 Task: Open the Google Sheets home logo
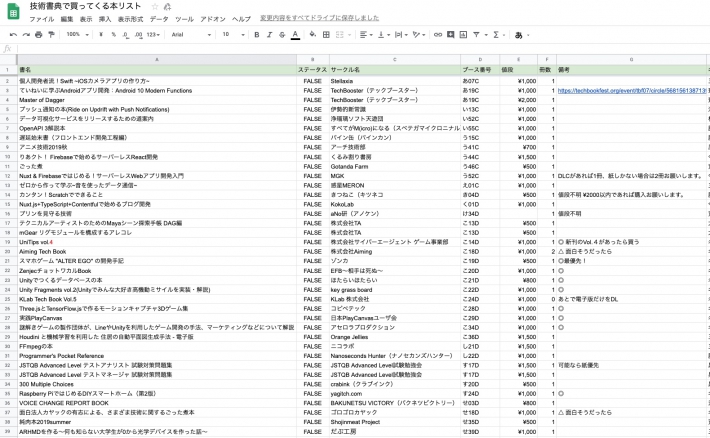(x=12, y=11)
